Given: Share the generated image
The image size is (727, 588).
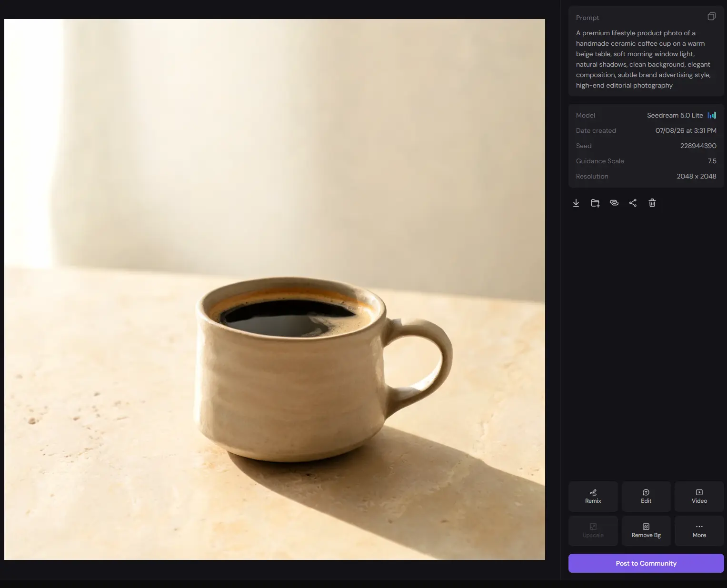Looking at the screenshot, I should click(x=633, y=203).
